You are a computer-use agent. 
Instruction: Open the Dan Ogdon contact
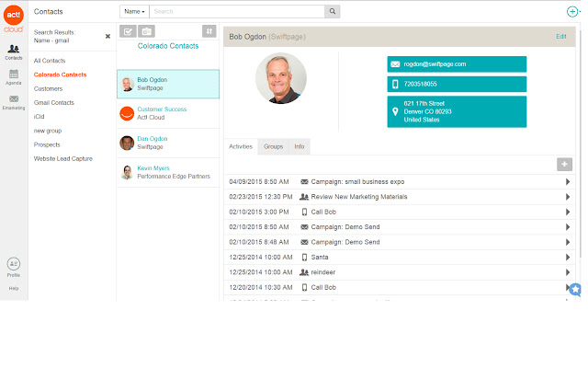168,143
